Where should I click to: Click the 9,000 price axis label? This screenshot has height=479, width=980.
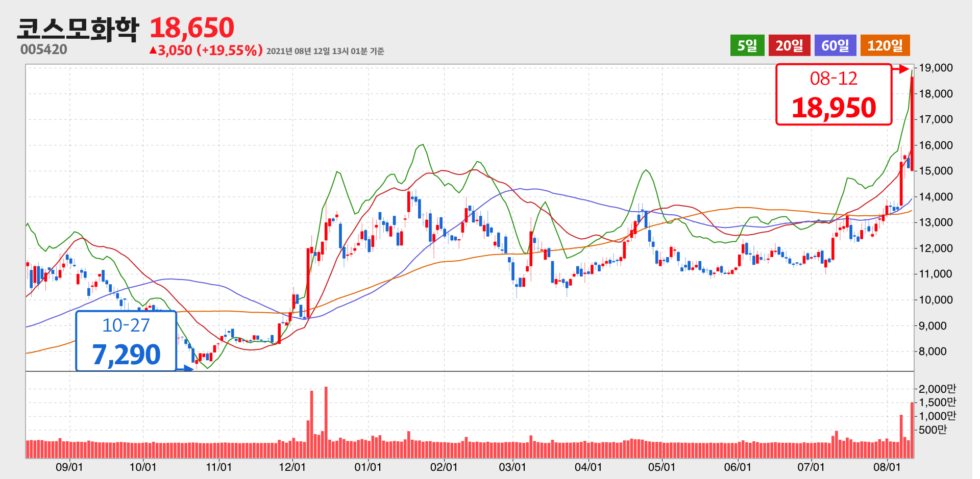(933, 325)
